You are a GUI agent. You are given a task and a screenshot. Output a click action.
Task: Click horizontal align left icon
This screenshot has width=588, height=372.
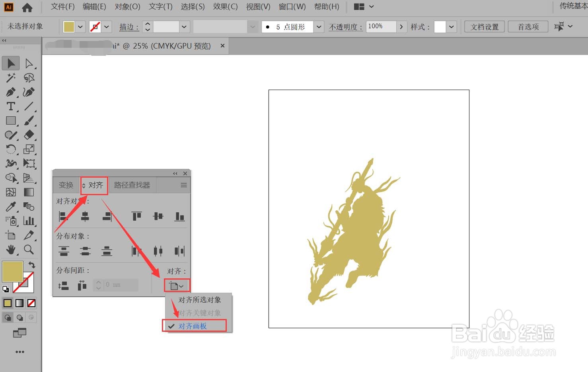click(x=64, y=216)
